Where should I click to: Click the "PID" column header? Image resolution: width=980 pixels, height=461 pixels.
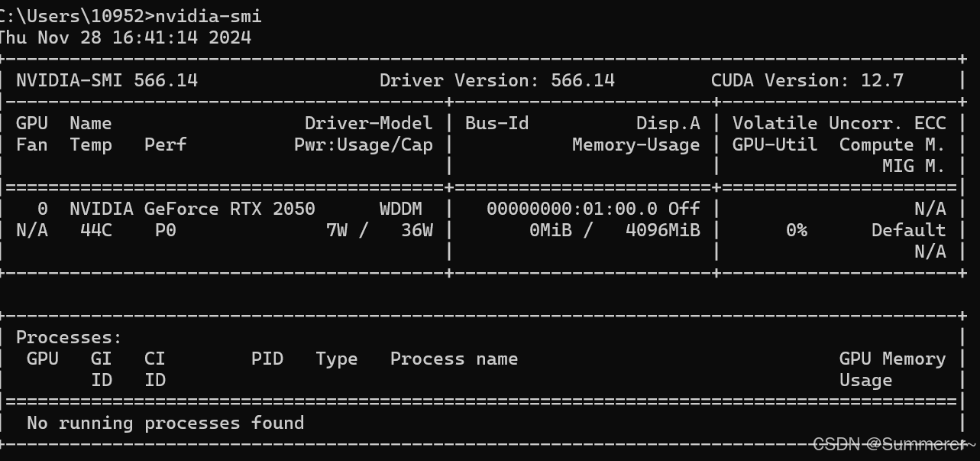click(x=267, y=359)
